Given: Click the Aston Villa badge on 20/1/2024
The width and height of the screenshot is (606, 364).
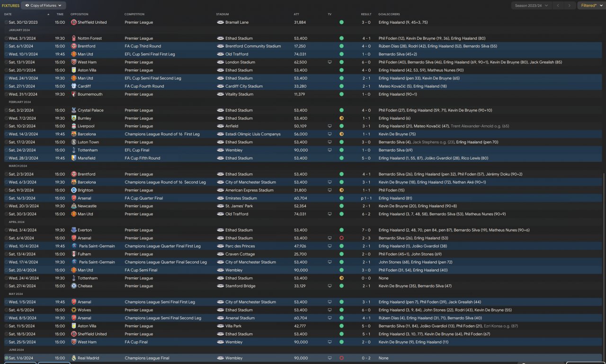Looking at the screenshot, I should pyautogui.click(x=73, y=70).
